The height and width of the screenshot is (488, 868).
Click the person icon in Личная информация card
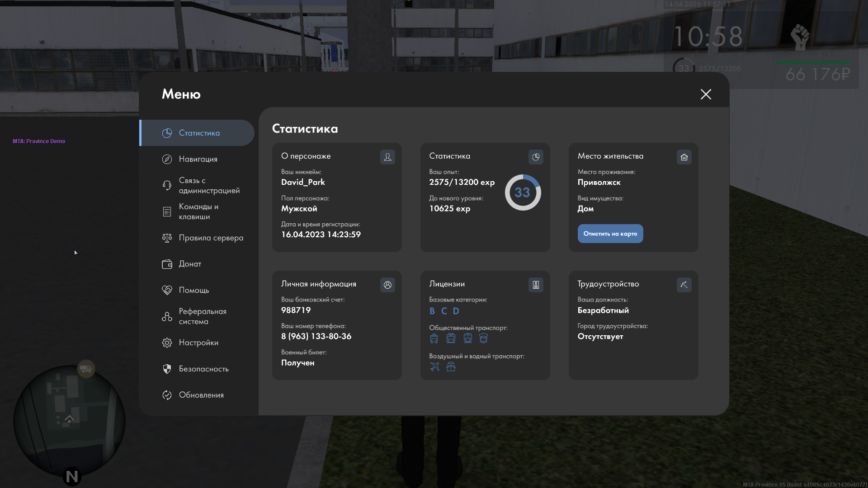point(387,285)
